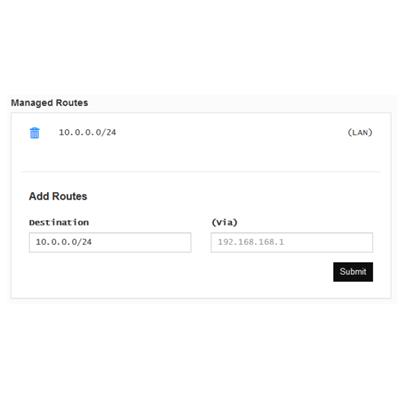Click the blank space left of the Submit button
The height and width of the screenshot is (400, 400).
click(180, 272)
